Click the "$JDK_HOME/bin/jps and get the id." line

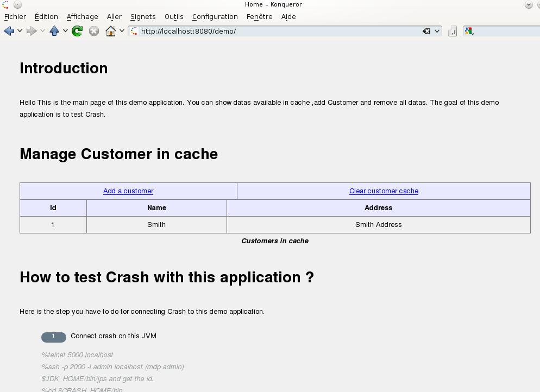[x=97, y=379]
